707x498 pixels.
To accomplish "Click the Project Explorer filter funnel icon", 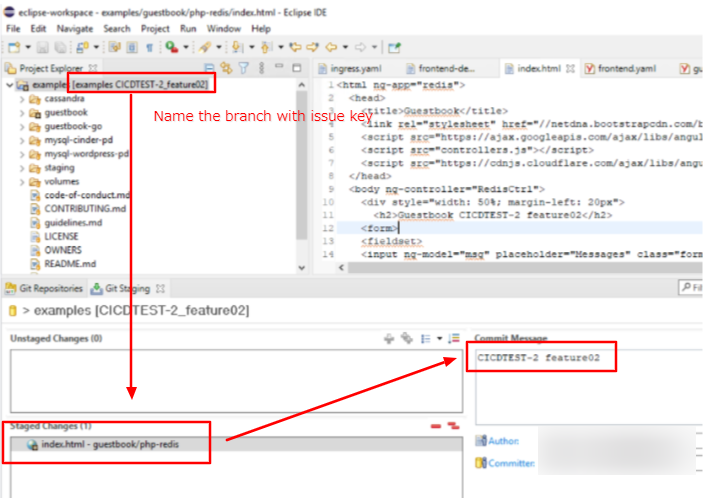I will pos(244,68).
